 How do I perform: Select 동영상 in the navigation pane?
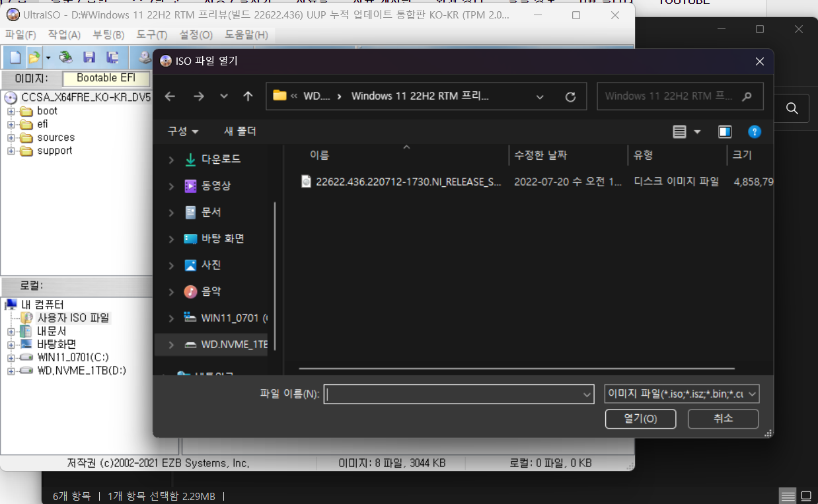[216, 186]
